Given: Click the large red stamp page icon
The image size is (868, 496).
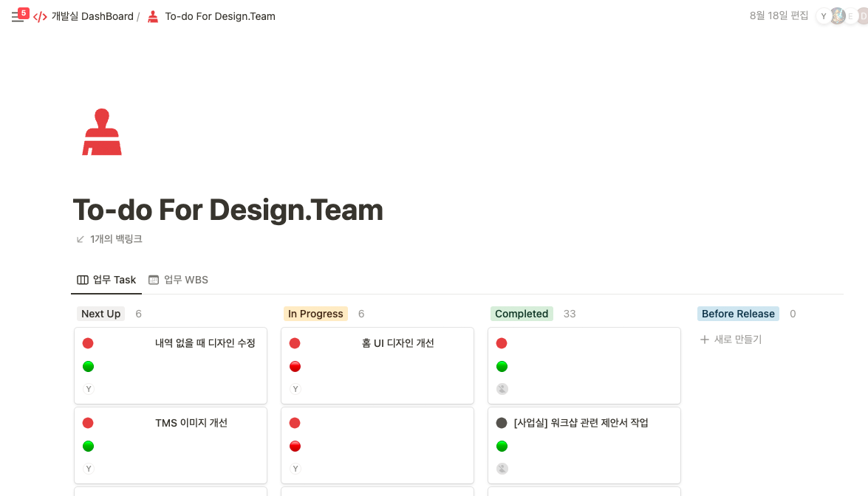Looking at the screenshot, I should point(102,132).
